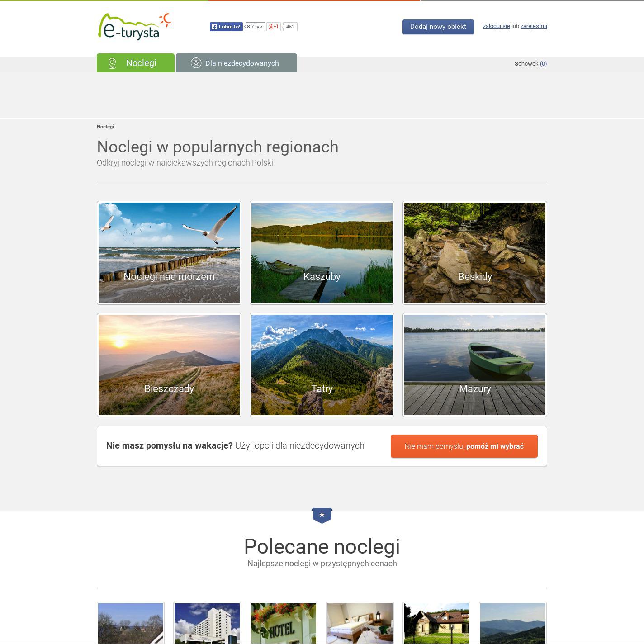Image resolution: width=644 pixels, height=644 pixels.
Task: Click the e-turysta logo
Action: 134,27
